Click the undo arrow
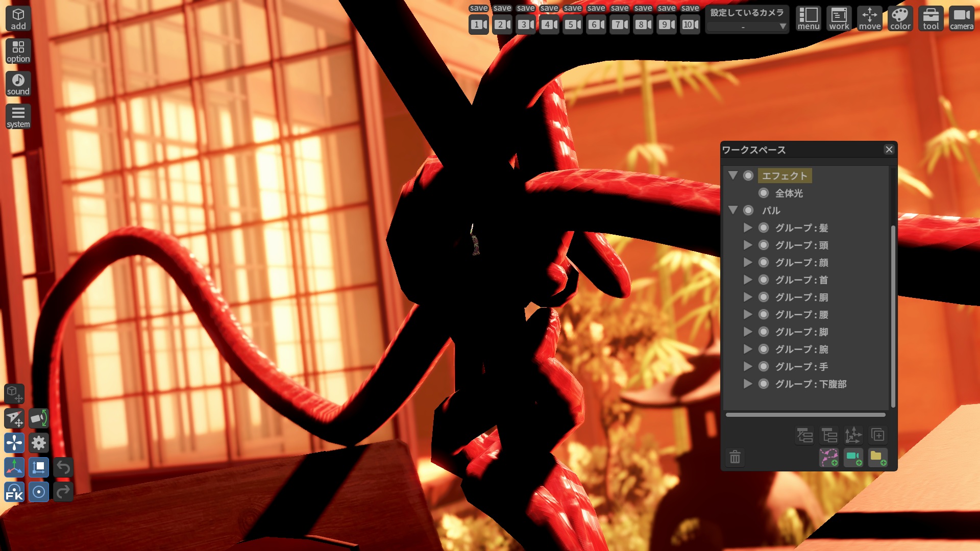The height and width of the screenshot is (551, 980). pos(63,467)
